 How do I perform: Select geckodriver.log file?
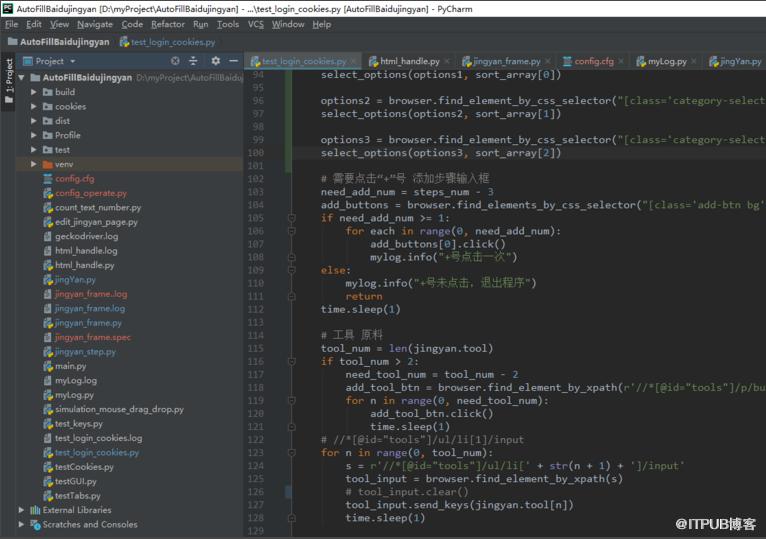(x=86, y=237)
